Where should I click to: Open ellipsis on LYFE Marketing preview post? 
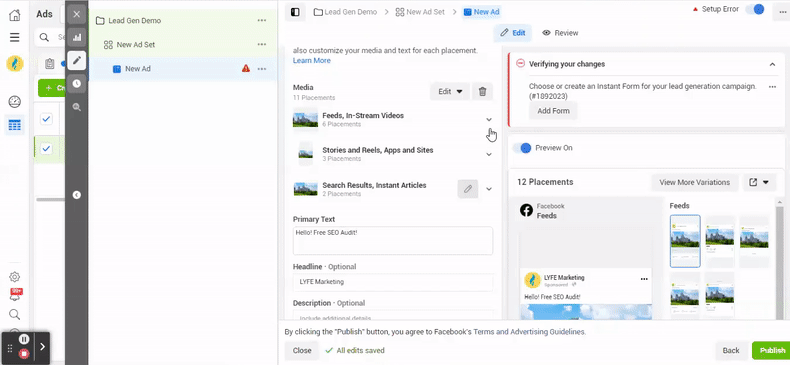[x=644, y=279]
